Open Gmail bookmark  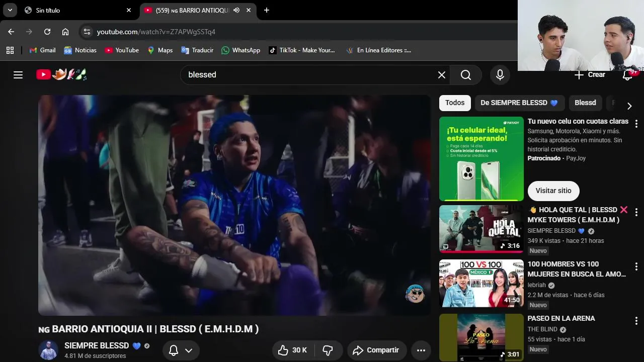43,50
